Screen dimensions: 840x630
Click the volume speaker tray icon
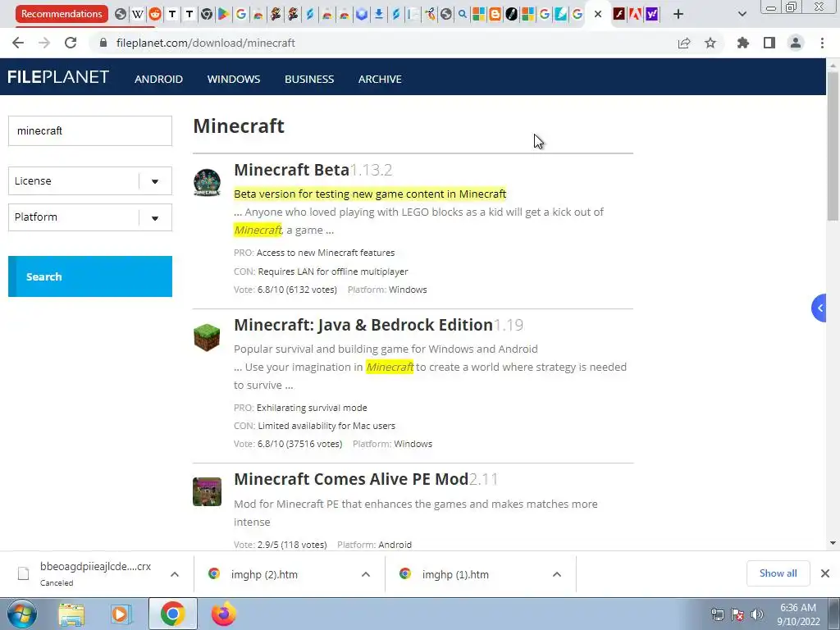[757, 614]
